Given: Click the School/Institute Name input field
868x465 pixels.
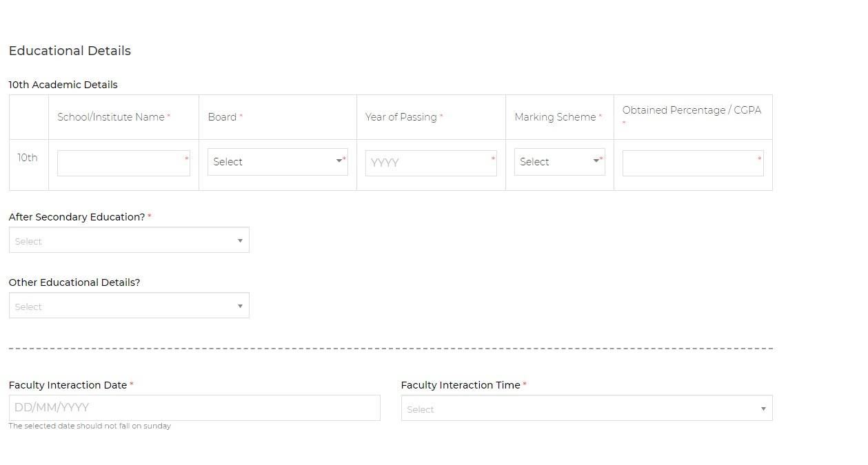Looking at the screenshot, I should (123, 163).
